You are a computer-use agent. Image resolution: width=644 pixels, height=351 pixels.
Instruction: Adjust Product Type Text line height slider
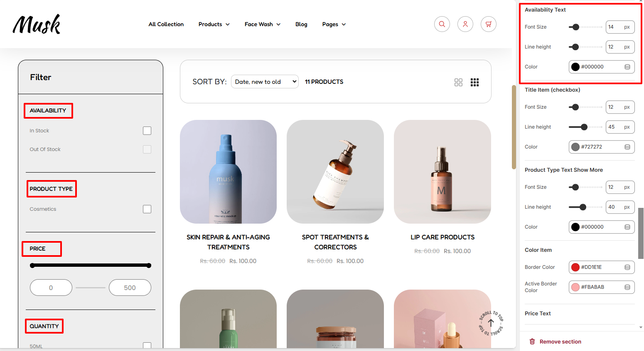(583, 207)
